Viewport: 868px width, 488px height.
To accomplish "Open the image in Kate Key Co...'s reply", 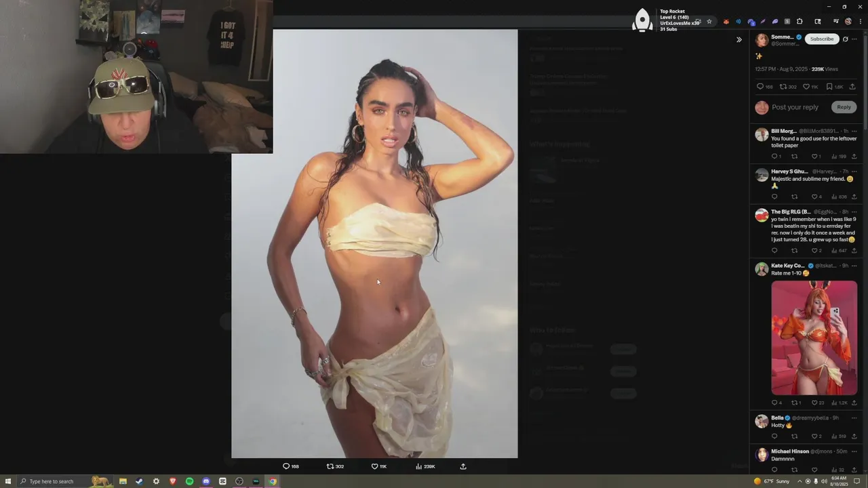I will coord(814,338).
